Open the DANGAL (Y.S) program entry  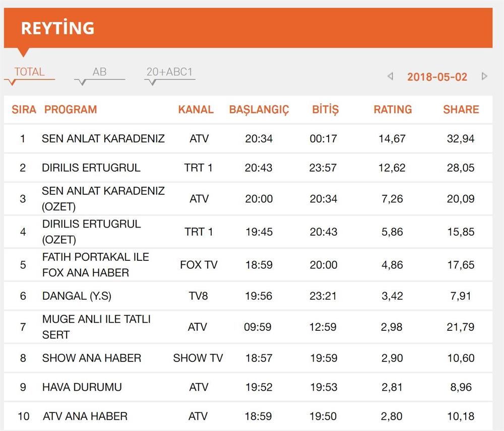coord(77,296)
